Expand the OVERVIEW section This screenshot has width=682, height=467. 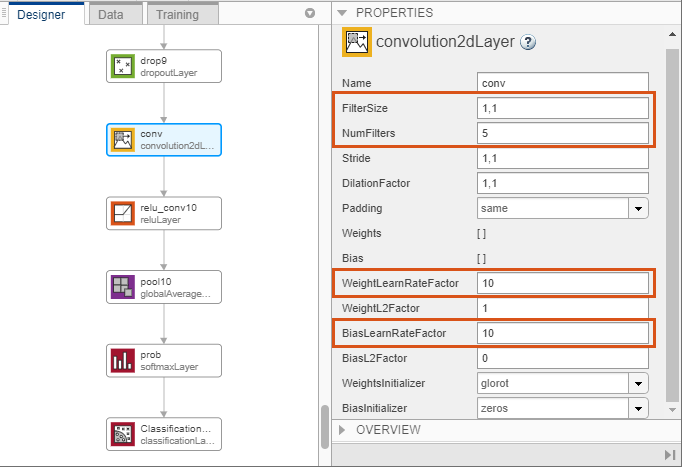click(x=342, y=430)
